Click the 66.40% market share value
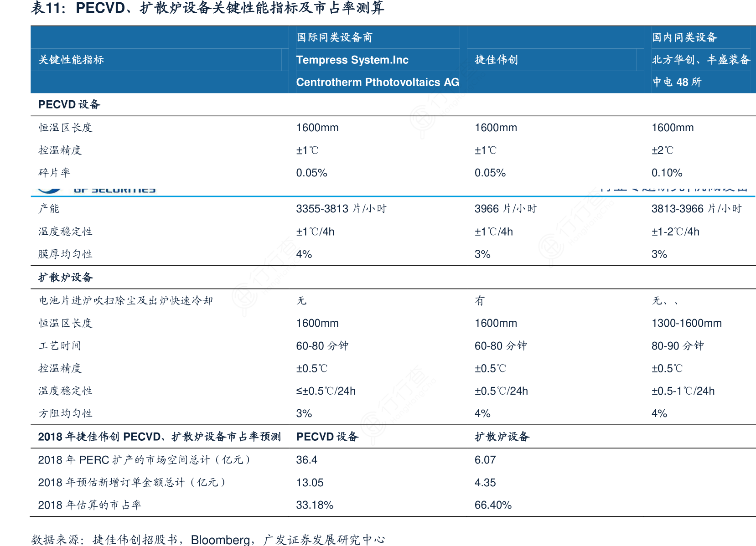The height and width of the screenshot is (546, 756). pyautogui.click(x=493, y=505)
